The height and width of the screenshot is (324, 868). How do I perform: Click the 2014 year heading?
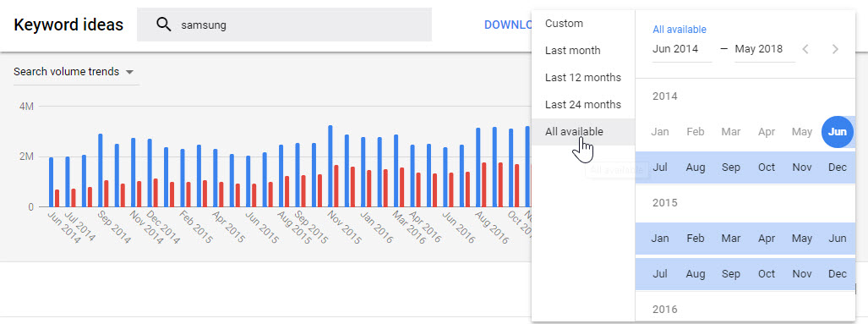(x=665, y=96)
